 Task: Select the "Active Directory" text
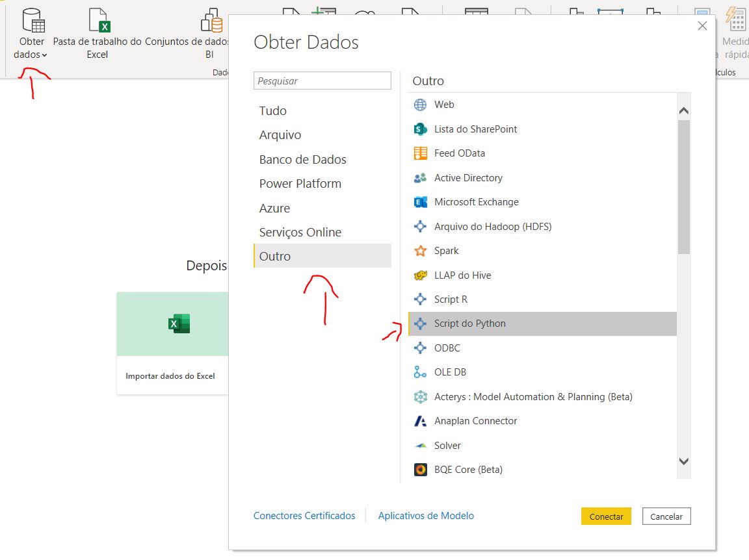[468, 178]
